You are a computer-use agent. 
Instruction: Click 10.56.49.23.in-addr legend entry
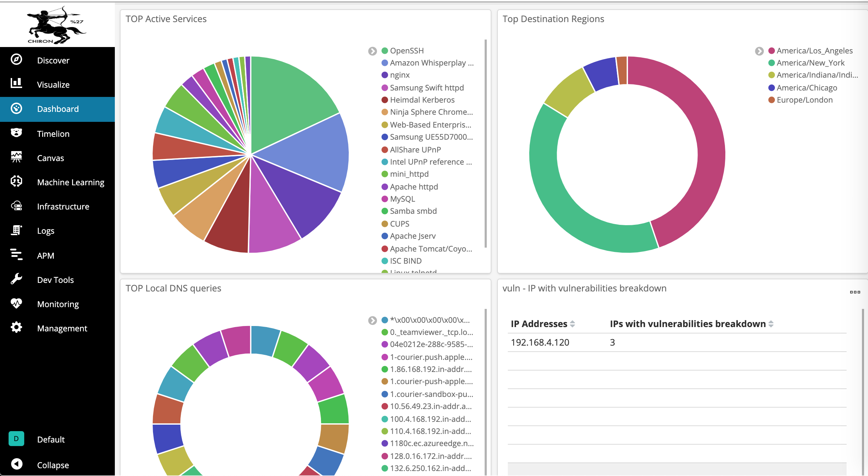point(427,406)
